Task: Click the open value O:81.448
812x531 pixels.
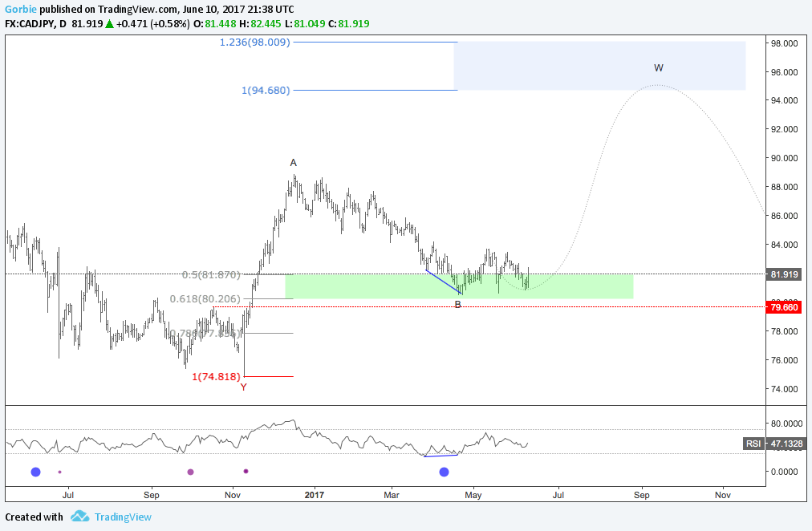Action: [x=214, y=24]
